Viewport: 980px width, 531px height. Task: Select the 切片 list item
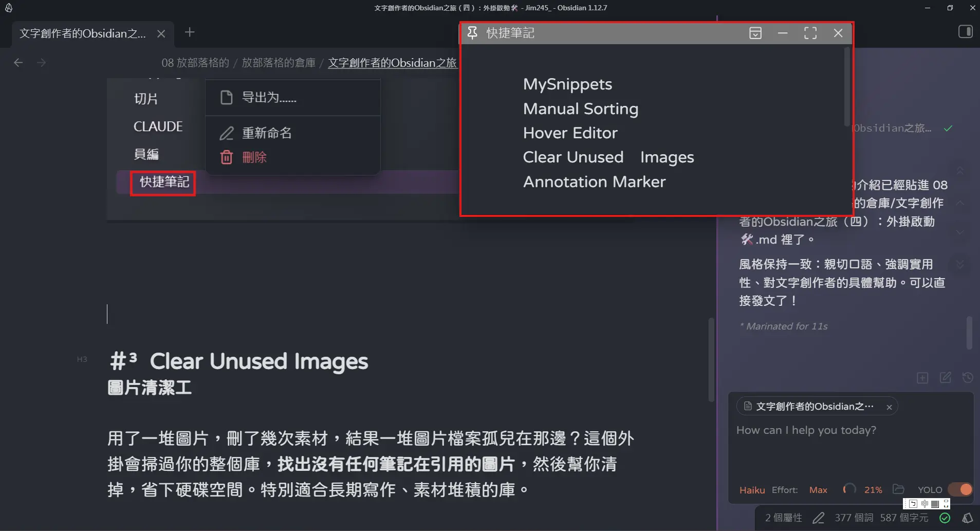pos(146,99)
